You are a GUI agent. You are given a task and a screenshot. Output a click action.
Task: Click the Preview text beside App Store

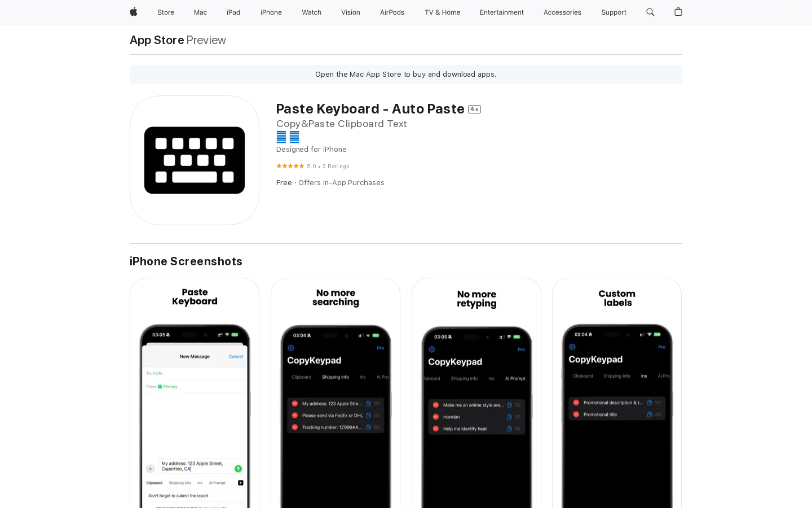click(206, 40)
